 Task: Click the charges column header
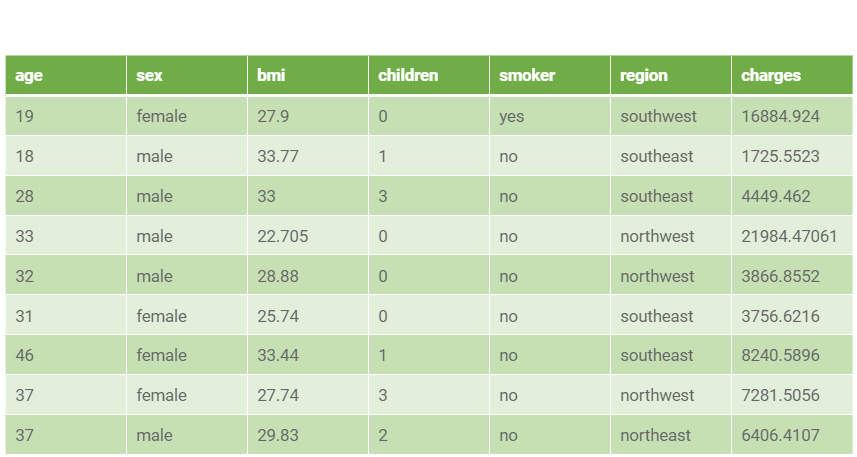792,75
